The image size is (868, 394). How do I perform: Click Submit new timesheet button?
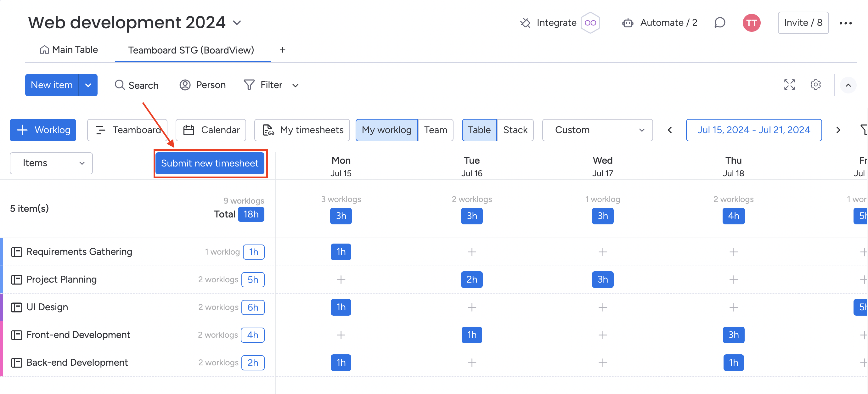(x=209, y=163)
